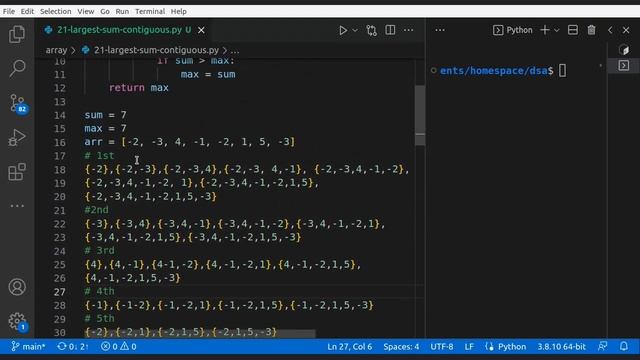Click the array breadcrumb
The height and width of the screenshot is (360, 640).
coord(56,50)
